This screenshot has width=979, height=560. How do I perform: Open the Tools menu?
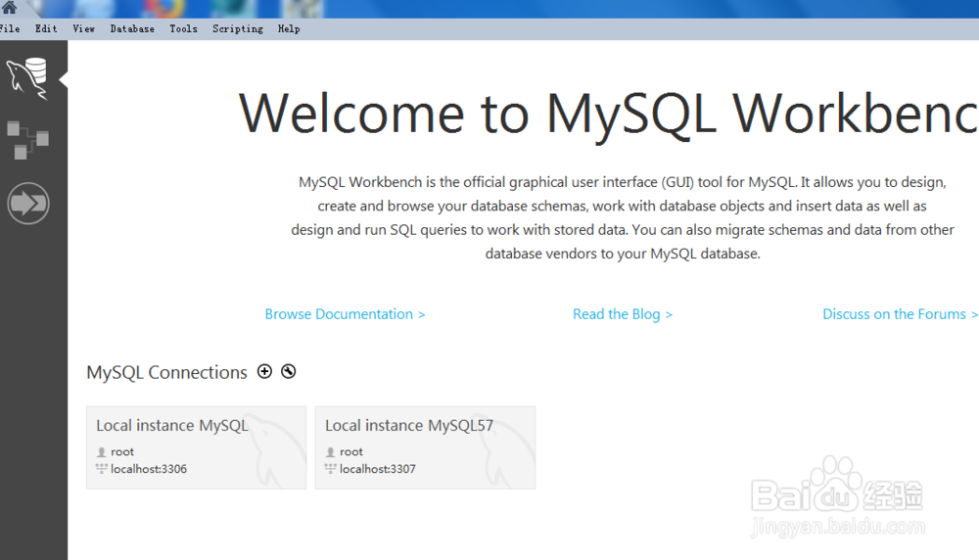click(183, 28)
